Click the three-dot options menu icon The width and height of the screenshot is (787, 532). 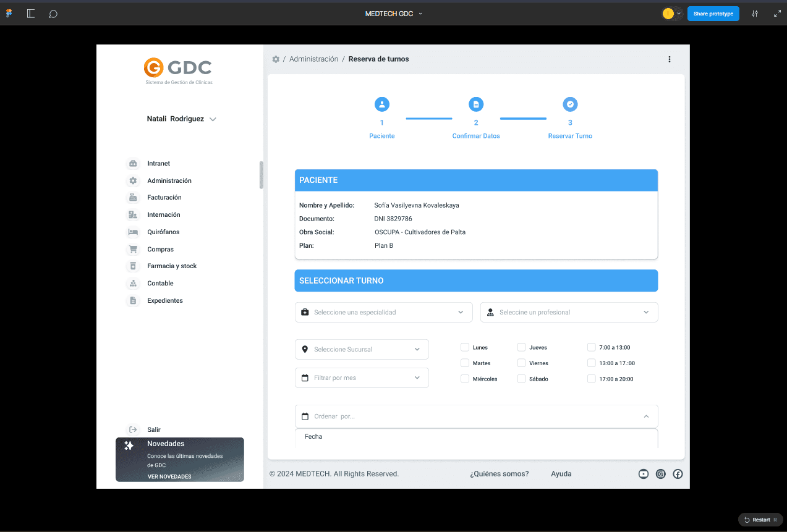coord(669,59)
